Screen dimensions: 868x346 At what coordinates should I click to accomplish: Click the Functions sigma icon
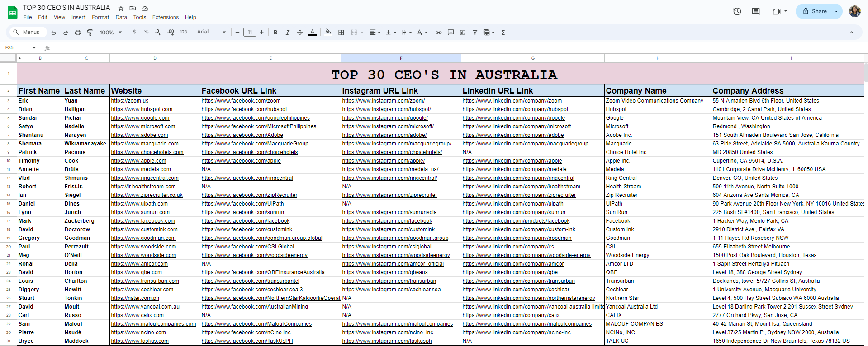tap(503, 33)
